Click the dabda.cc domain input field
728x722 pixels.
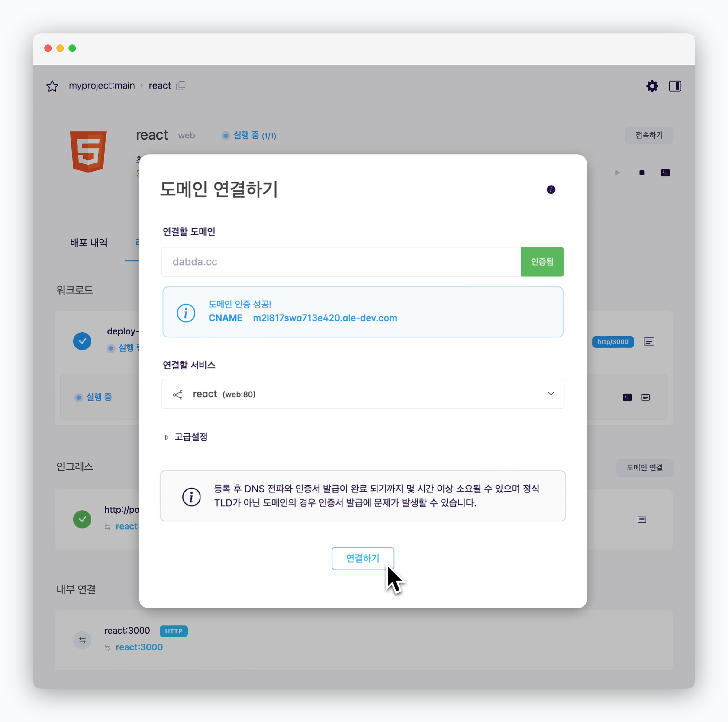[341, 262]
